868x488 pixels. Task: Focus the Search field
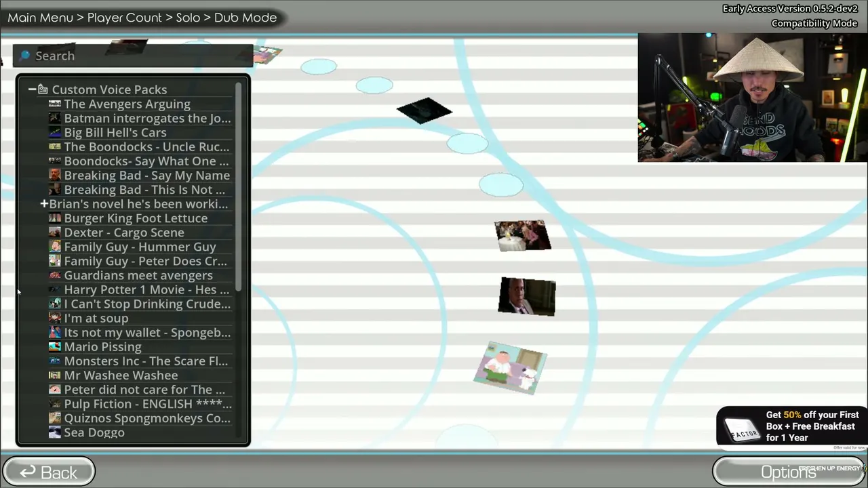(x=133, y=56)
